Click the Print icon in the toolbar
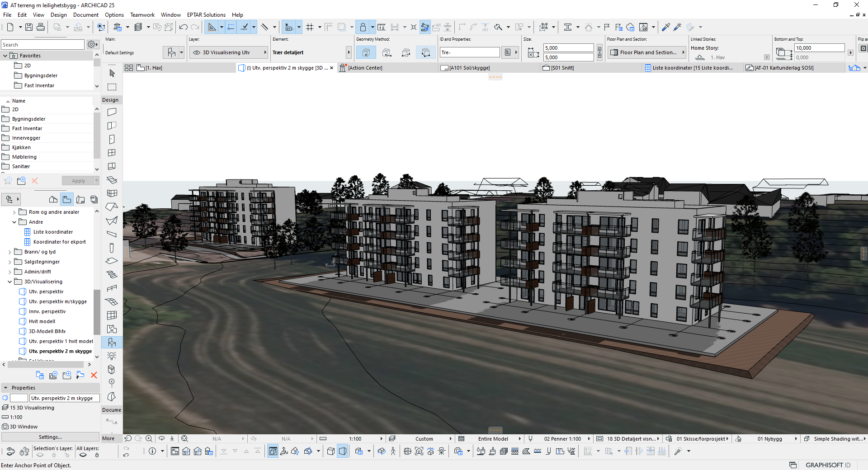Viewport: 868px width, 470px height. point(41,27)
